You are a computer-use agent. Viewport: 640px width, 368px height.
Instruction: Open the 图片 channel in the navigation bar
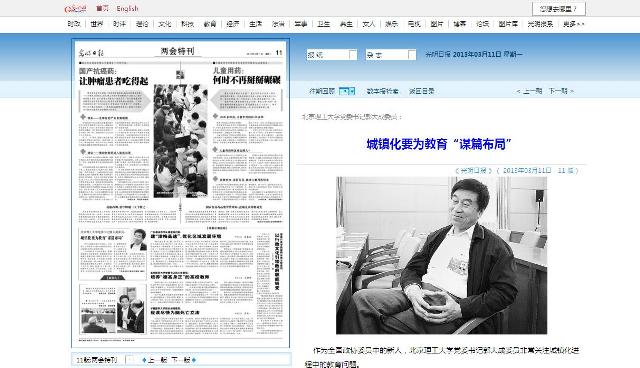437,24
